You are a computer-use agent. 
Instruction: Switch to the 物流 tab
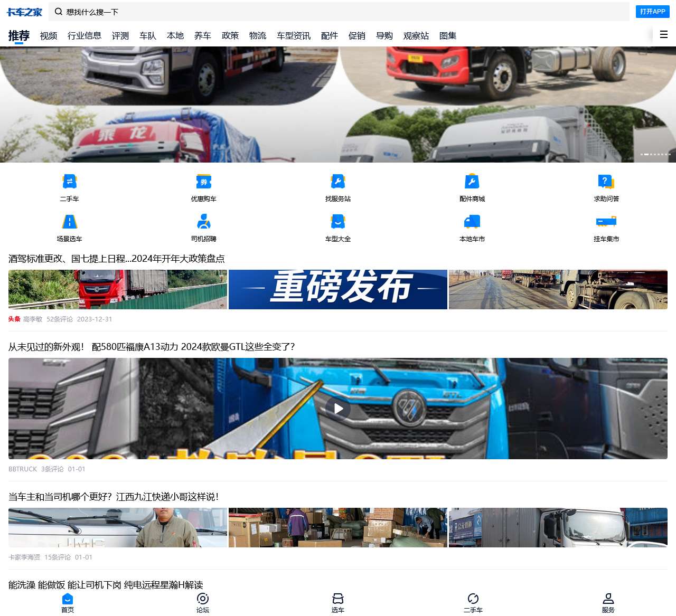tap(258, 36)
